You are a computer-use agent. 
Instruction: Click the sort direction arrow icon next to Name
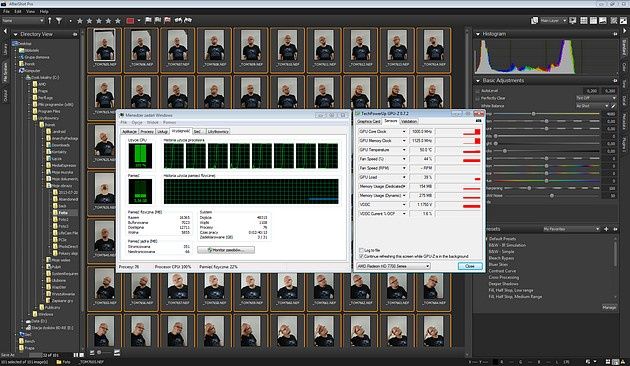point(50,20)
